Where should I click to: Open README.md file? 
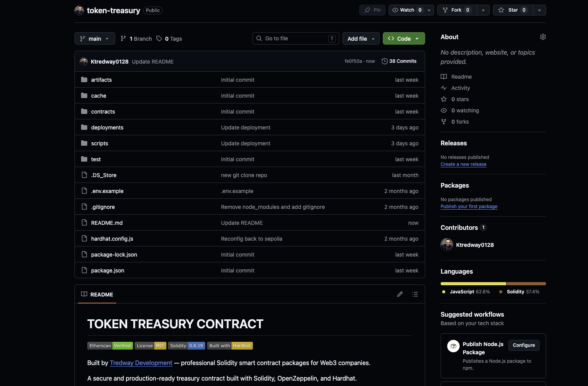107,223
